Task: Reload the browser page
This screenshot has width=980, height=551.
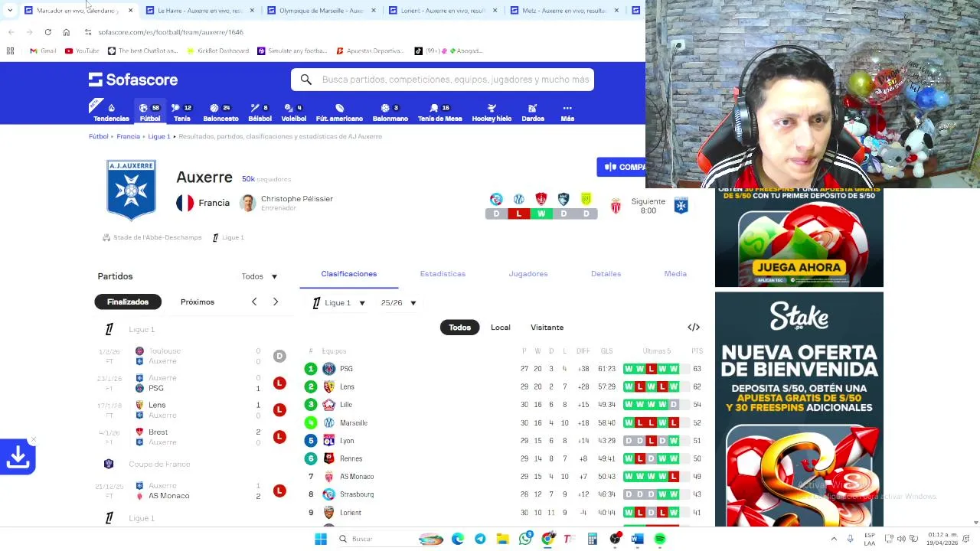Action: [x=47, y=32]
